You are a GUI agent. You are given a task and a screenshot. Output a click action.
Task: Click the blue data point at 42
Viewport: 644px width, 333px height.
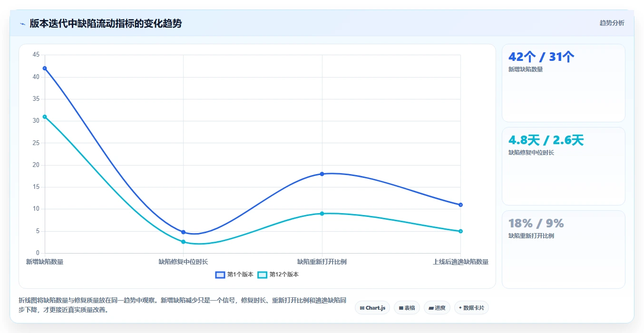45,68
